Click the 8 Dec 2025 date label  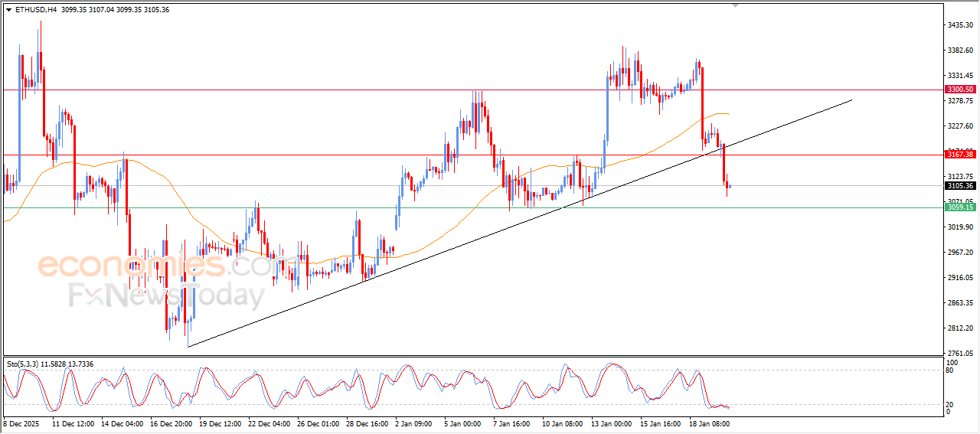[x=21, y=423]
